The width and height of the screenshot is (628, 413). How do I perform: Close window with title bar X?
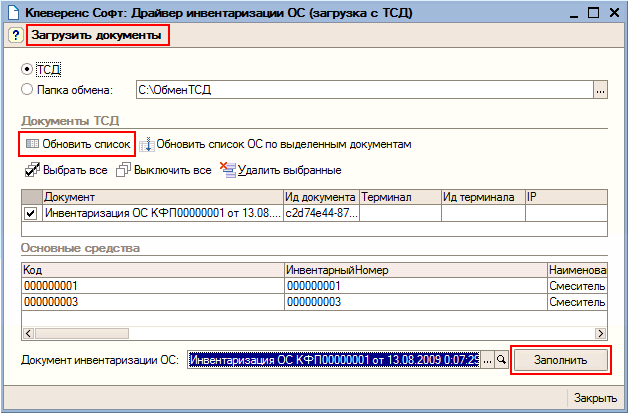coord(614,13)
